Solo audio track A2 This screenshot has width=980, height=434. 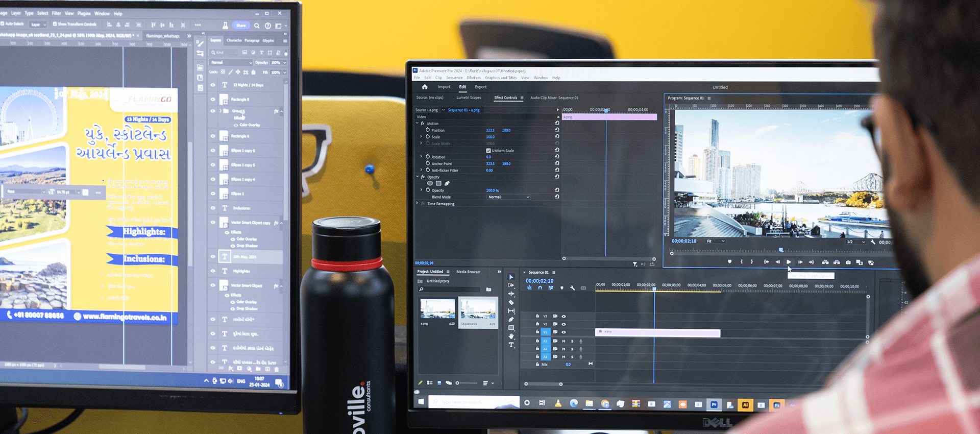tap(572, 349)
